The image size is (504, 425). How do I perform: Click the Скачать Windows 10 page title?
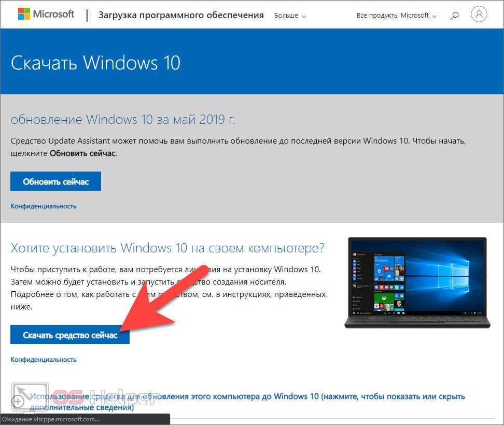coord(95,63)
